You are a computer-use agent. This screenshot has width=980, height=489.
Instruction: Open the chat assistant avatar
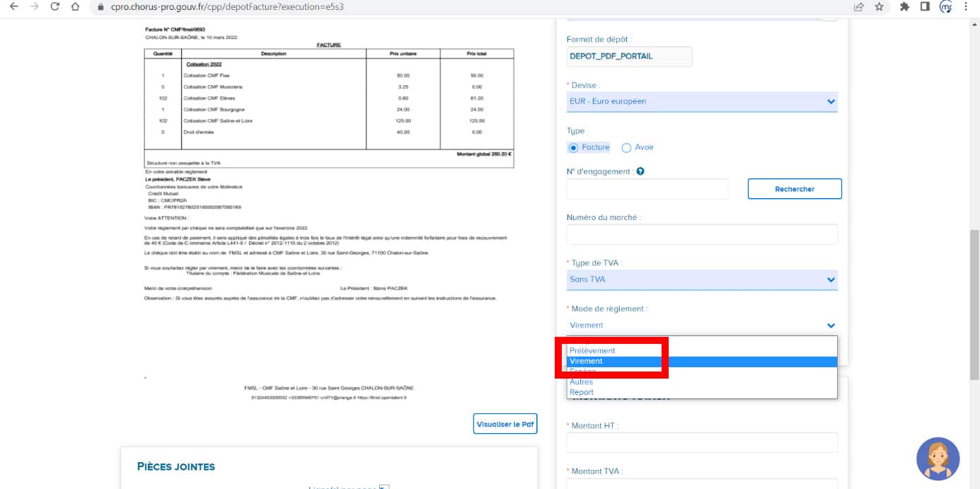938,459
